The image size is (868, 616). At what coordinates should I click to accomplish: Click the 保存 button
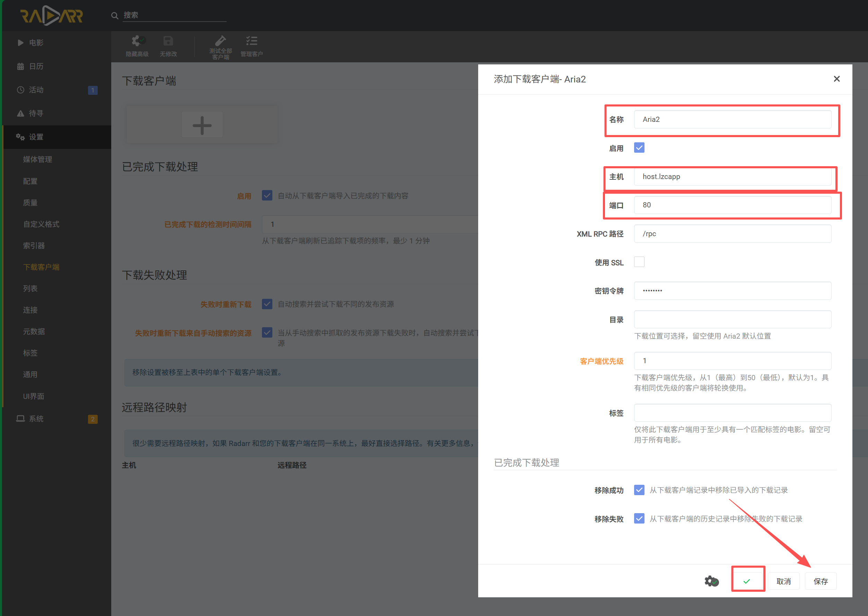pyautogui.click(x=821, y=581)
